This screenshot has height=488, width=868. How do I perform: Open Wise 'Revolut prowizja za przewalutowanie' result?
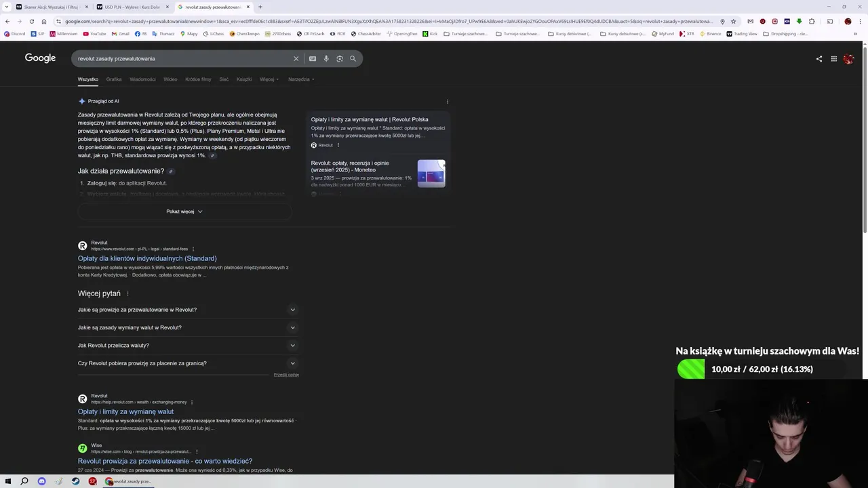tap(165, 461)
